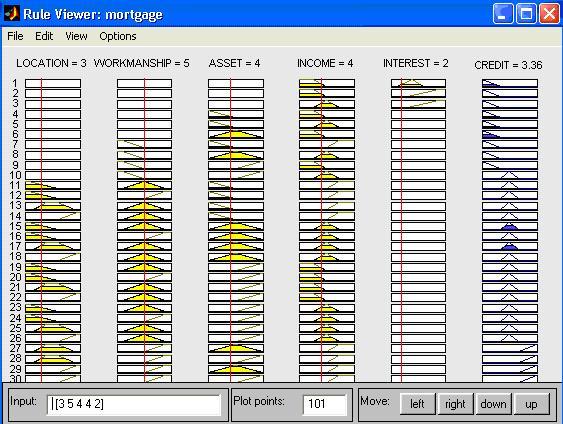The height and width of the screenshot is (424, 563).
Task: Click INCOME membership plot for rule 3
Action: [x=327, y=104]
